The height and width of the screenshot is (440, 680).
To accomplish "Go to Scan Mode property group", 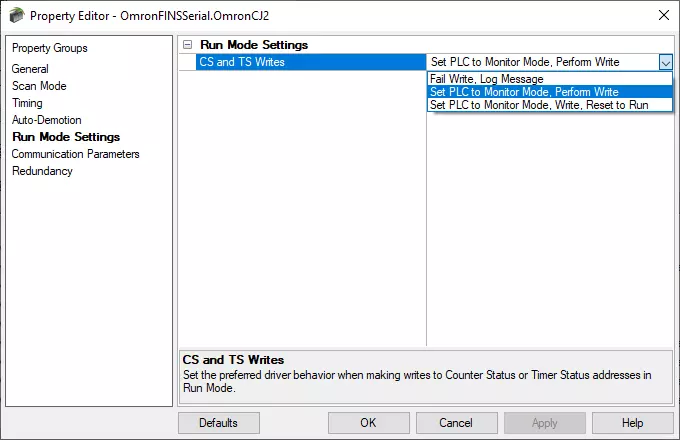I will coord(39,86).
